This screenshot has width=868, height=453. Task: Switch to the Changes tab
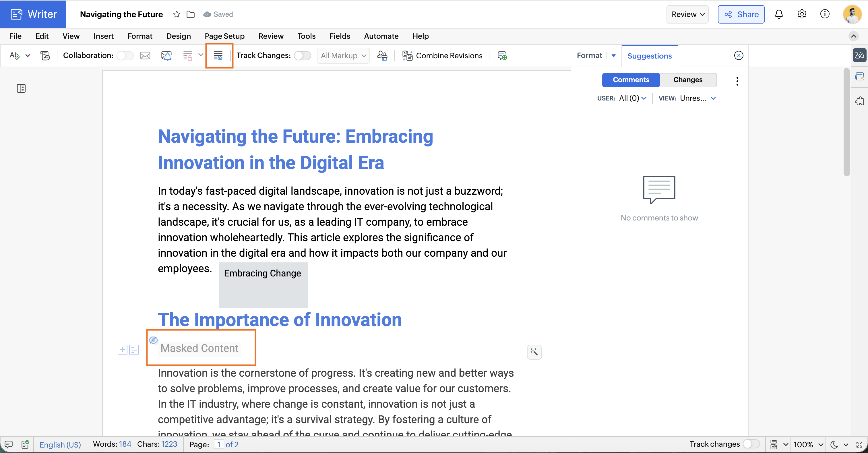[688, 80]
